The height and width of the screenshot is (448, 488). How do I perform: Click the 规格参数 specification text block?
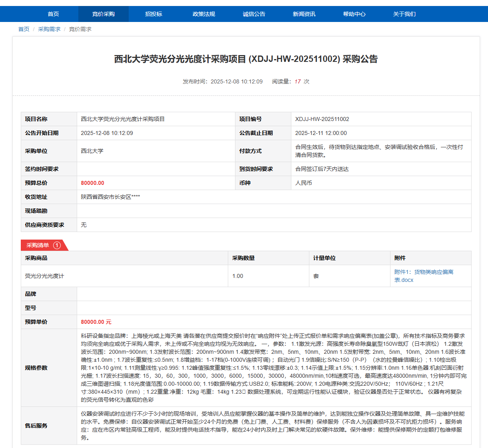click(273, 368)
